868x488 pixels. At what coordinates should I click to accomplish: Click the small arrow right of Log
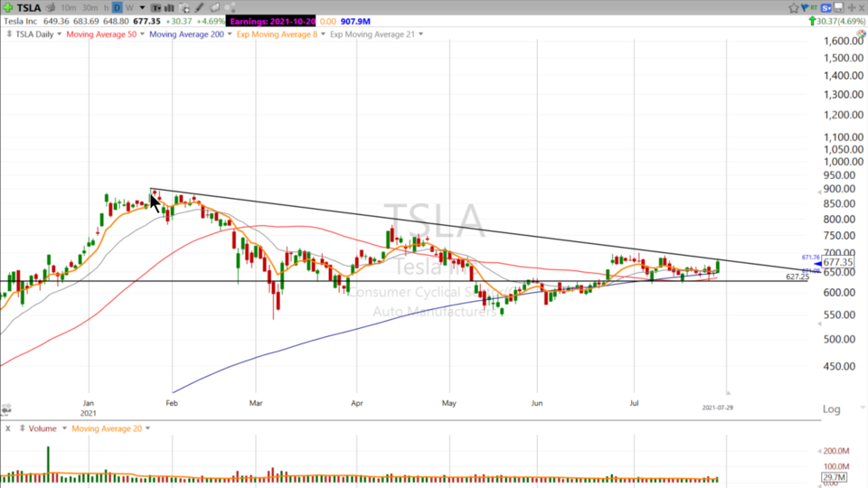point(863,408)
